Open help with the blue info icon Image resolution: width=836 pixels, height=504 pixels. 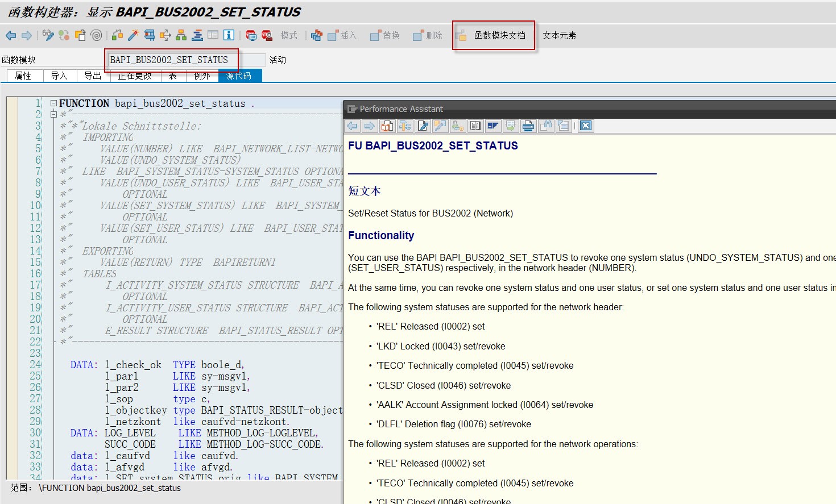(x=228, y=35)
